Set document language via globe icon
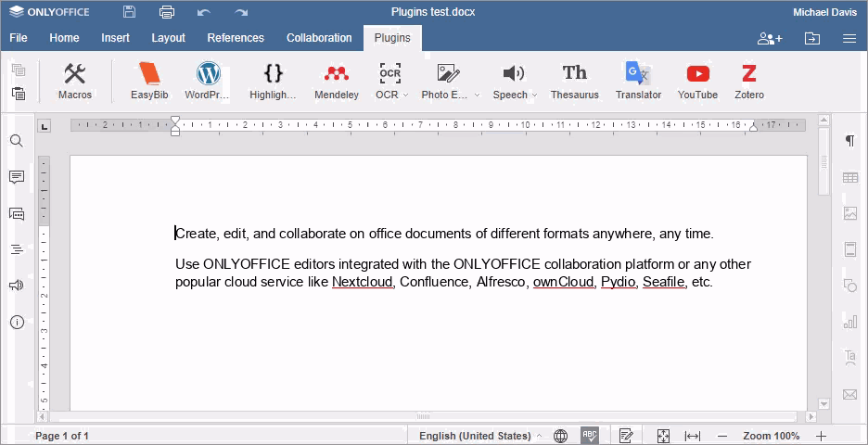 click(561, 436)
